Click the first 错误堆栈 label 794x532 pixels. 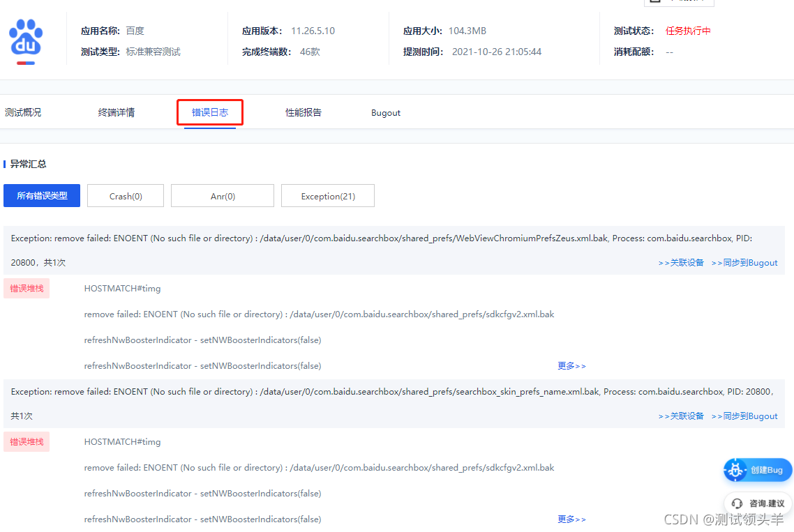(27, 289)
